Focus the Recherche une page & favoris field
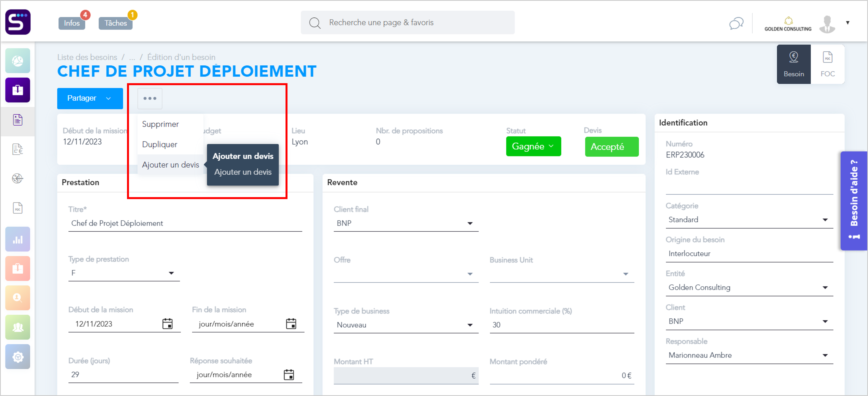Viewport: 868px width, 396px height. tap(408, 23)
